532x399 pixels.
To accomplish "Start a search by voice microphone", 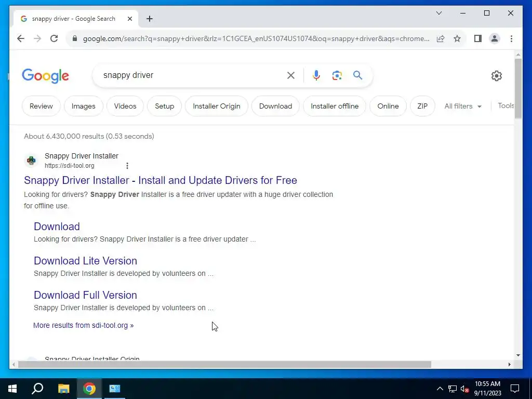I will click(316, 75).
